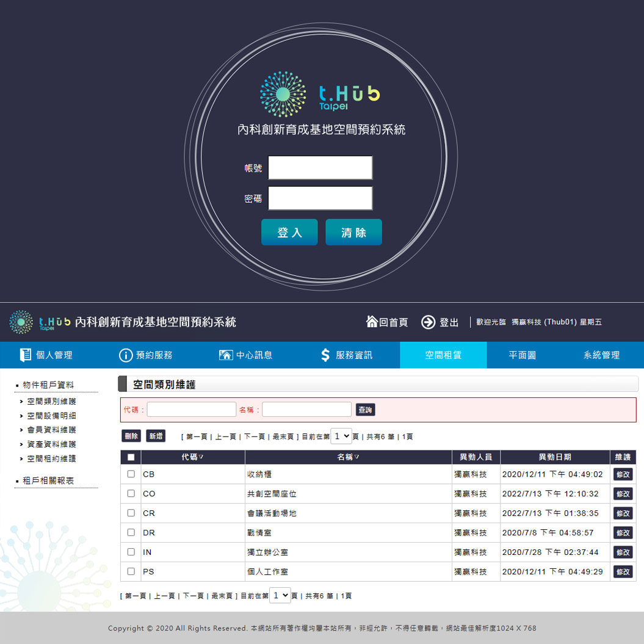Expand the 租戶相關報表 sidebar section
The image size is (644, 644).
48,480
